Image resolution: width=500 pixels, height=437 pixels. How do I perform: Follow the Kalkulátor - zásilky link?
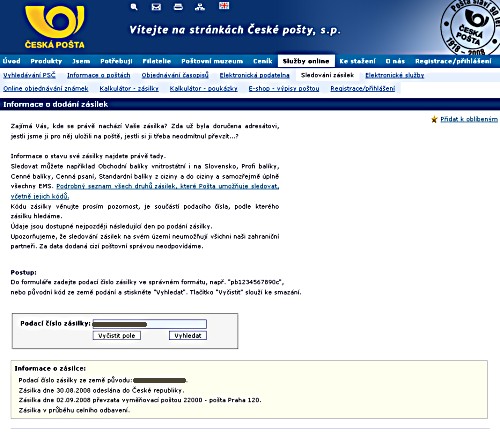pos(129,89)
